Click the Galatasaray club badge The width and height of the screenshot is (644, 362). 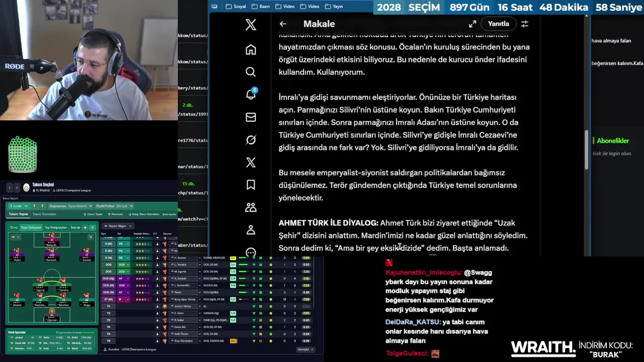(26, 188)
